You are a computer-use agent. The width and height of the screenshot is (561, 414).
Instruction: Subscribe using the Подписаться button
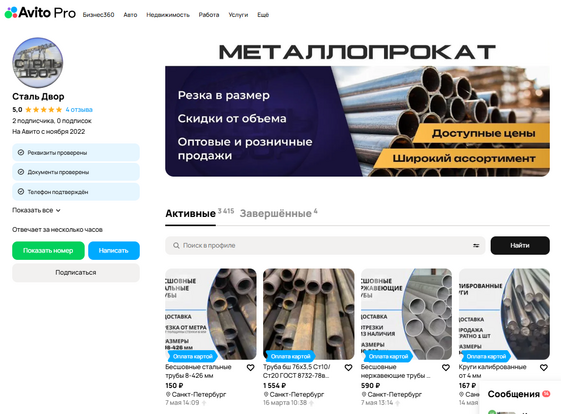(x=76, y=273)
